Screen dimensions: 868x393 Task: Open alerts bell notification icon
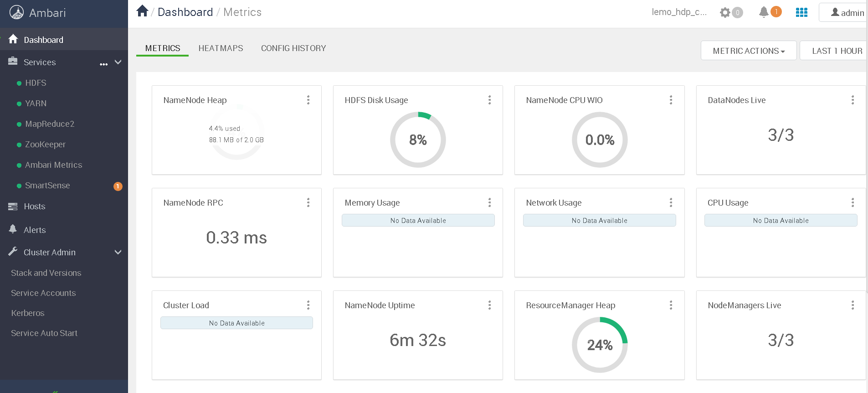[764, 12]
